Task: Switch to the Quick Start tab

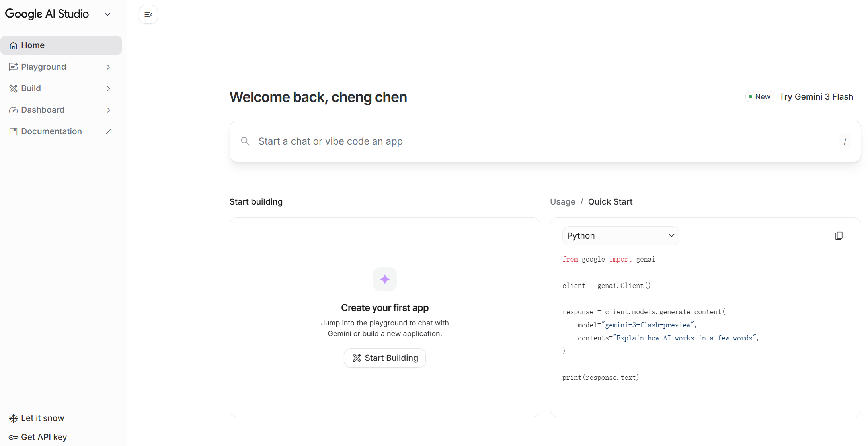Action: tap(610, 202)
